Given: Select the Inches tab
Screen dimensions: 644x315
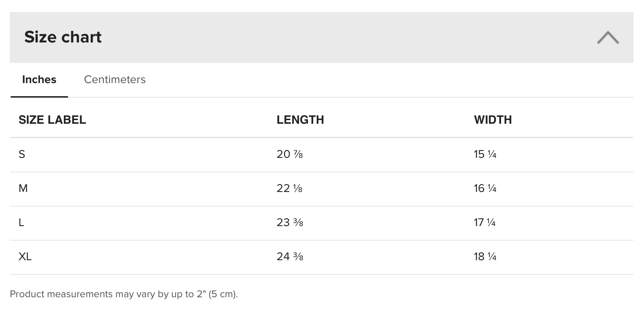Looking at the screenshot, I should 39,79.
